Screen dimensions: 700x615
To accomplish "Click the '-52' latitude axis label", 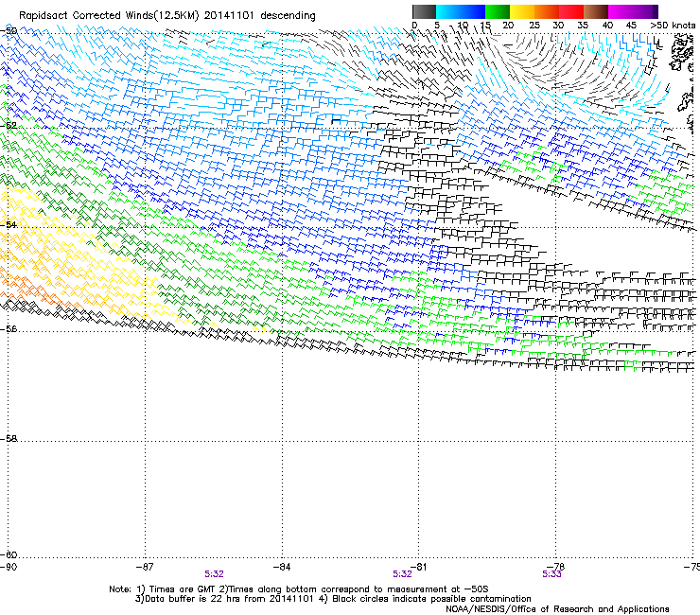I will coord(9,126).
